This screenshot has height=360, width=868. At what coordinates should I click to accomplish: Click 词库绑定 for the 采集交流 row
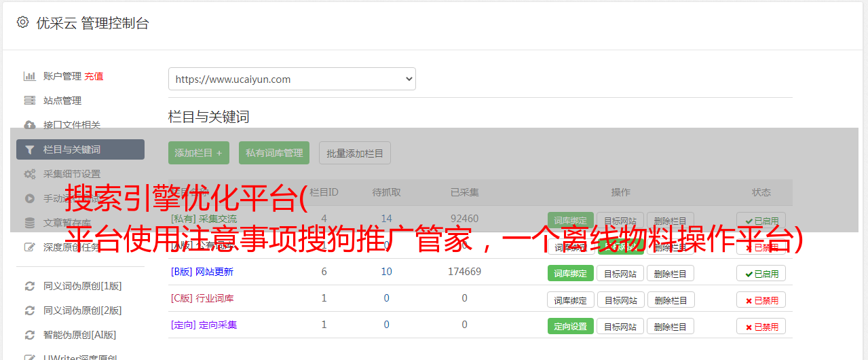(x=571, y=221)
